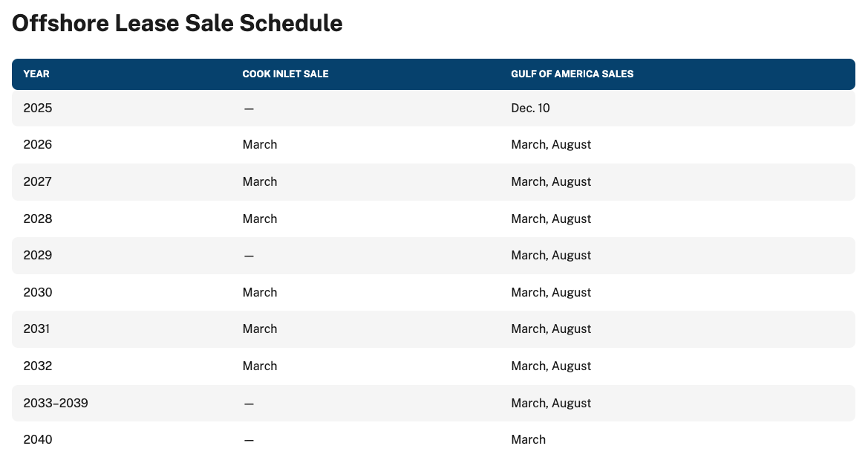Select the 2026 year cell
868x469 pixels.
(38, 145)
